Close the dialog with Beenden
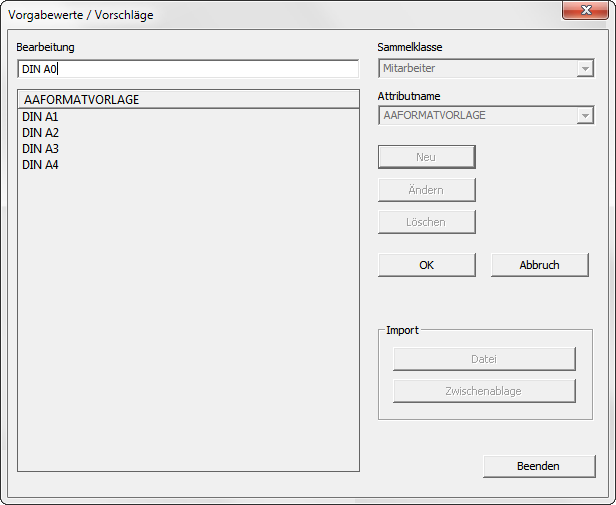 pyautogui.click(x=538, y=466)
